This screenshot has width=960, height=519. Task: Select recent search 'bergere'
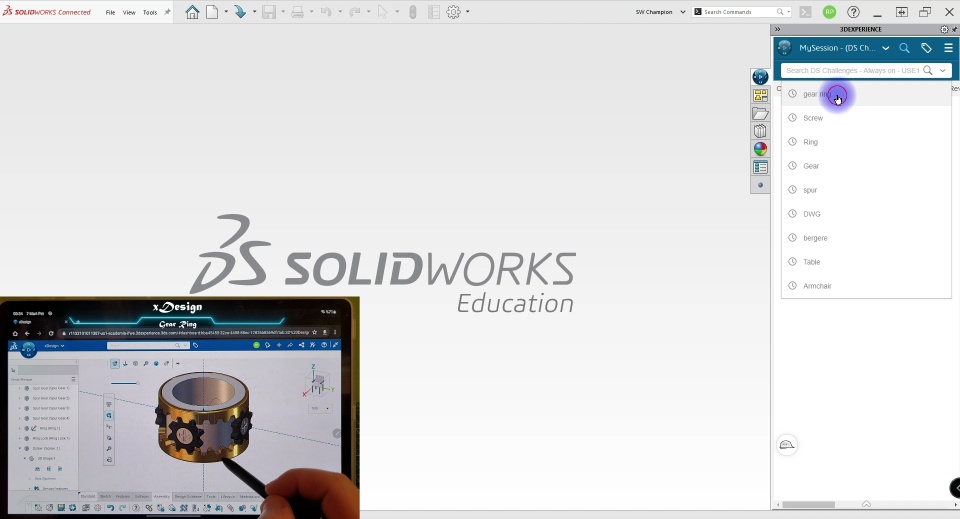866,237
